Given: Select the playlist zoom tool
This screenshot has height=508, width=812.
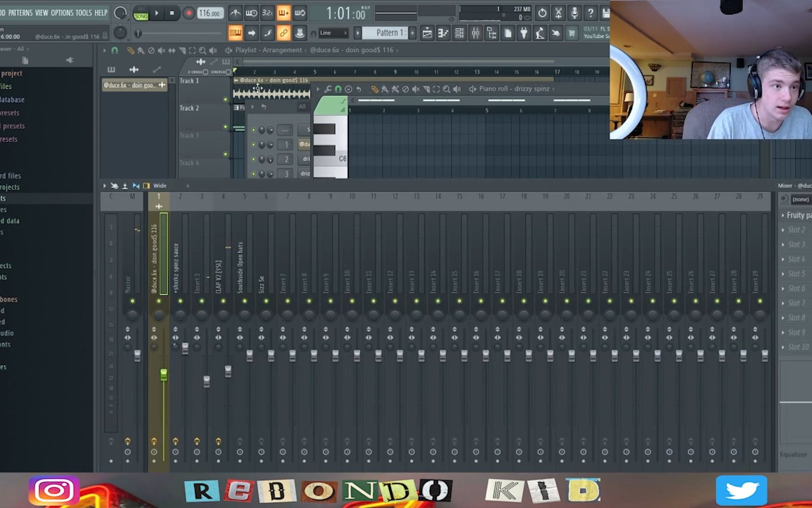Looking at the screenshot, I should coord(202,50).
